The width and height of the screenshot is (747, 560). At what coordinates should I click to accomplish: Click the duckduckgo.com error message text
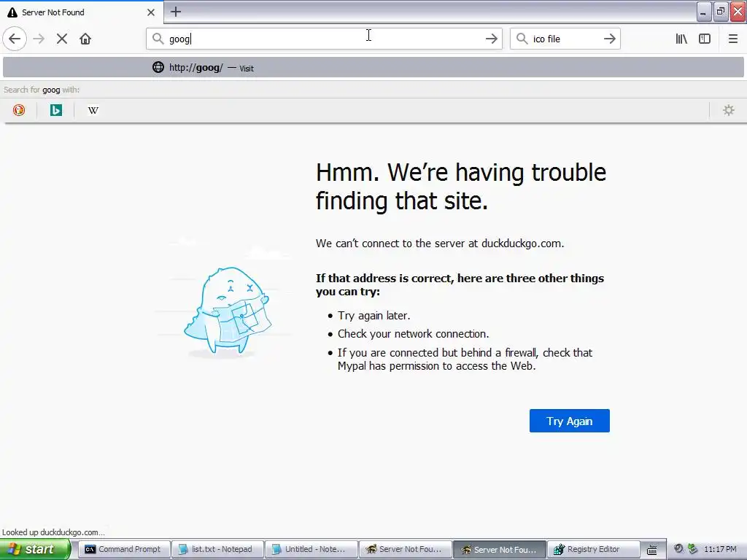440,244
